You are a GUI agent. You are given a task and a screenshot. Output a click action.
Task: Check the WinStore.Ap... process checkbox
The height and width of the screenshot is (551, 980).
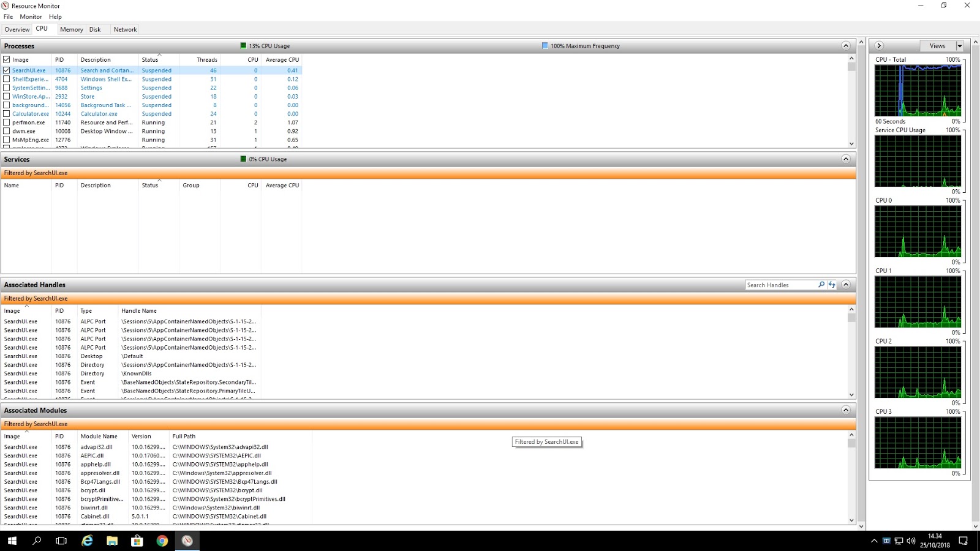tap(7, 96)
